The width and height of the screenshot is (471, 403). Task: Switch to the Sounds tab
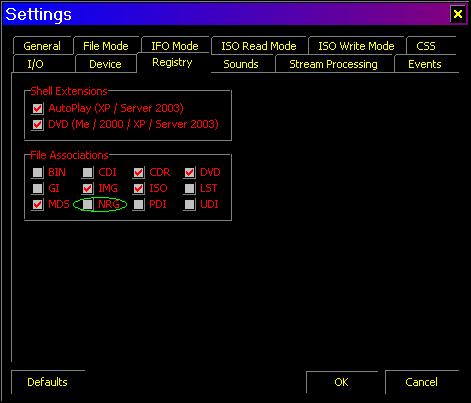point(241,64)
